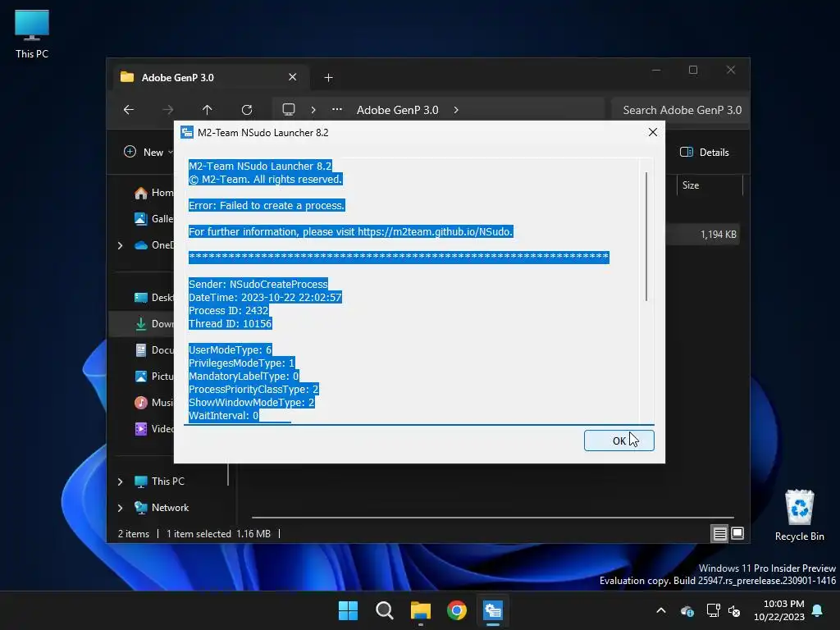Click the muted volume tray icon
The width and height of the screenshot is (840, 630).
click(734, 610)
